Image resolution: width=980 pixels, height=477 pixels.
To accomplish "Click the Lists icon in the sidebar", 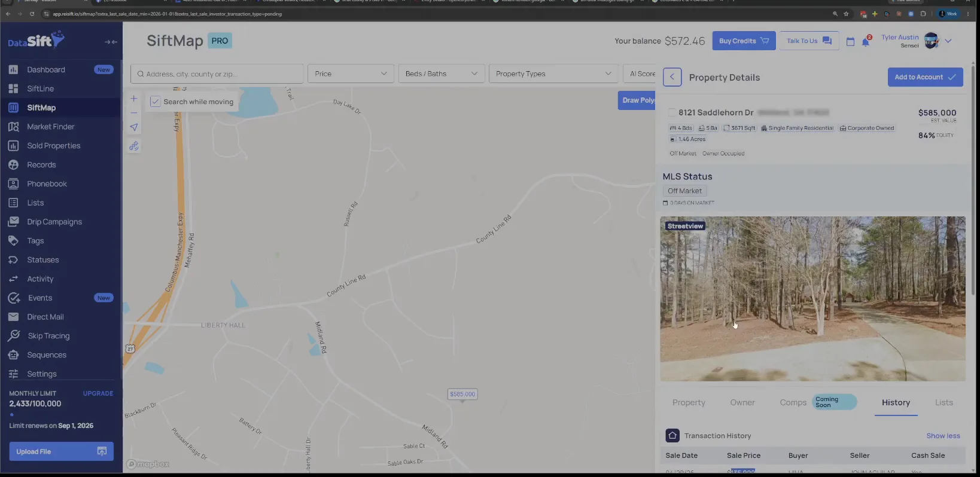I will pyautogui.click(x=13, y=203).
